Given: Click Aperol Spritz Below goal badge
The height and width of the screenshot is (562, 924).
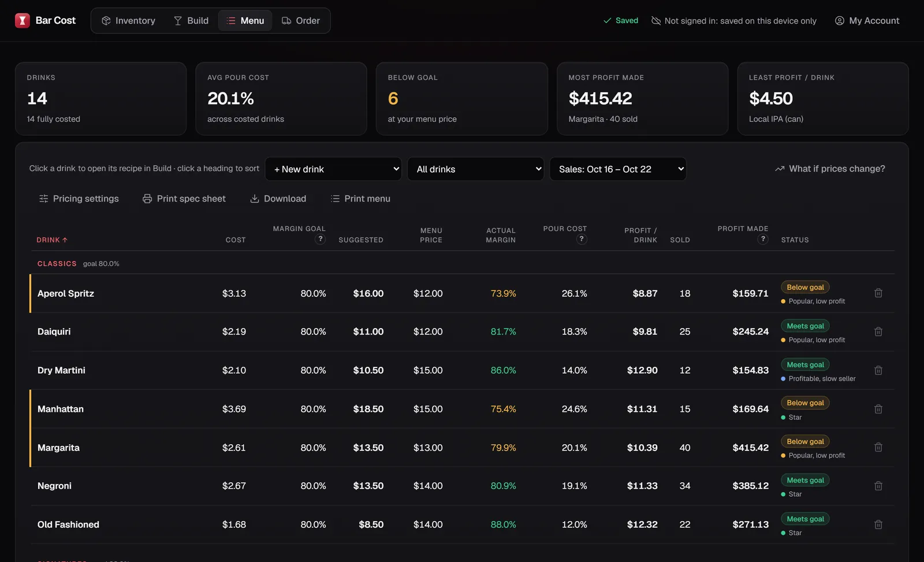Looking at the screenshot, I should click(805, 287).
